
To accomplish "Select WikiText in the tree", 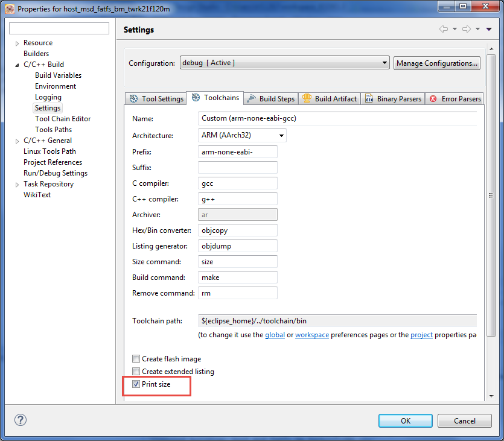I will (x=37, y=195).
